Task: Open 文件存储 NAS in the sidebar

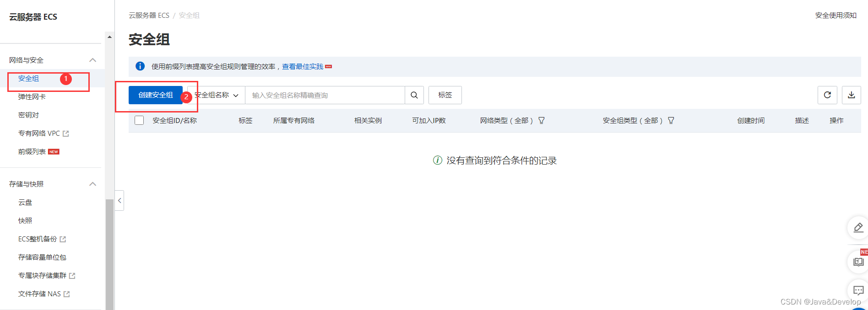Action: point(39,294)
